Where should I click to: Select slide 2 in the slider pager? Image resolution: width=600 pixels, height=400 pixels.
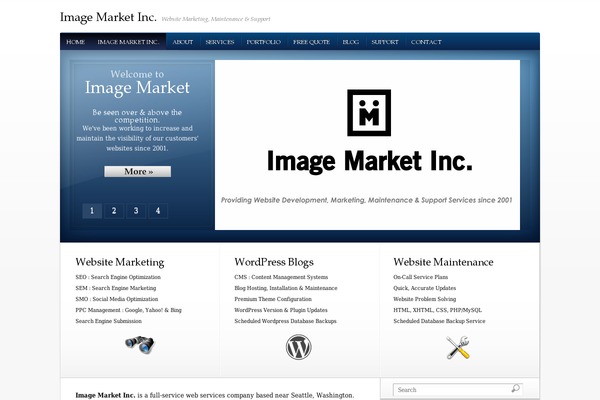(114, 211)
